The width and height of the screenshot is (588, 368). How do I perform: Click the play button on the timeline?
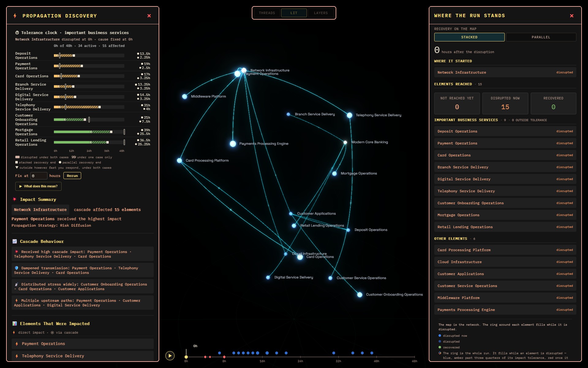170,355
